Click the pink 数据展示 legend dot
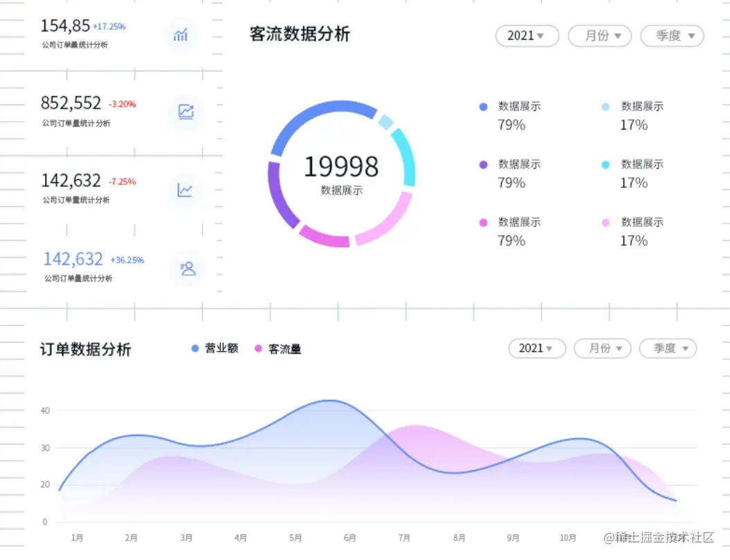This screenshot has height=560, width=730. click(482, 222)
